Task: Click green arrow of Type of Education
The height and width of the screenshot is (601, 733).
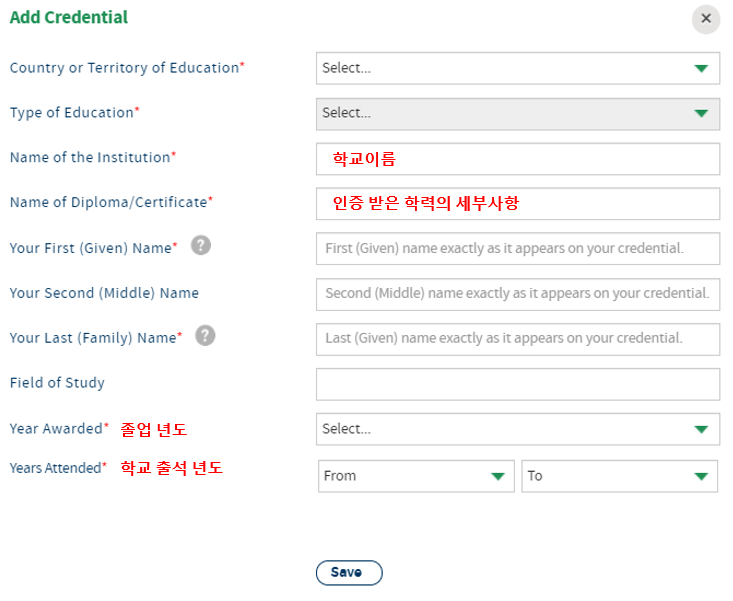Action: (701, 114)
